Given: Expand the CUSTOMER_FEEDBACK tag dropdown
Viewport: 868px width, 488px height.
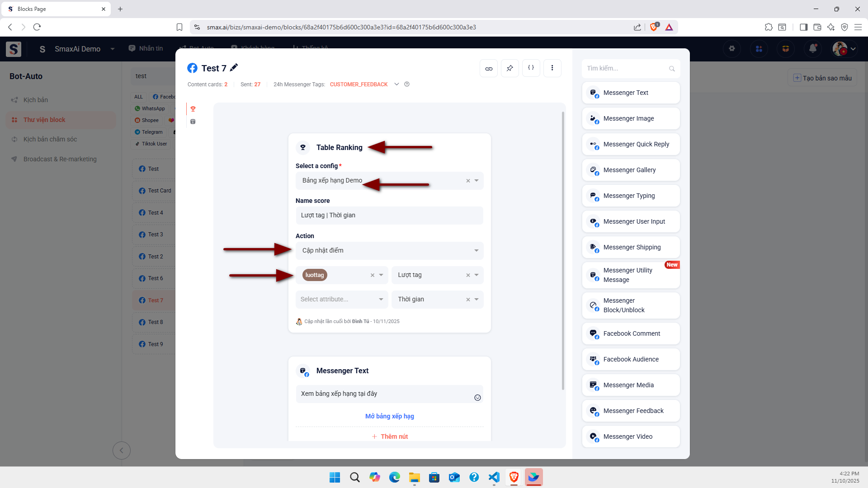Looking at the screenshot, I should point(396,84).
